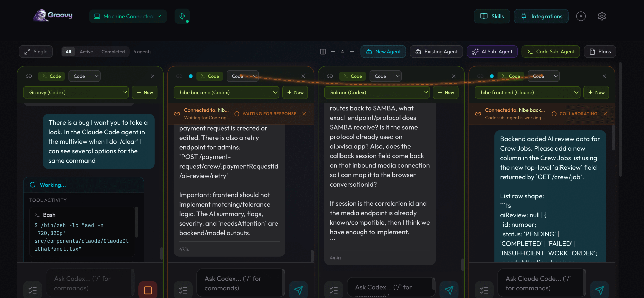
Task: Click the circular status icon near settings
Action: [x=581, y=16]
